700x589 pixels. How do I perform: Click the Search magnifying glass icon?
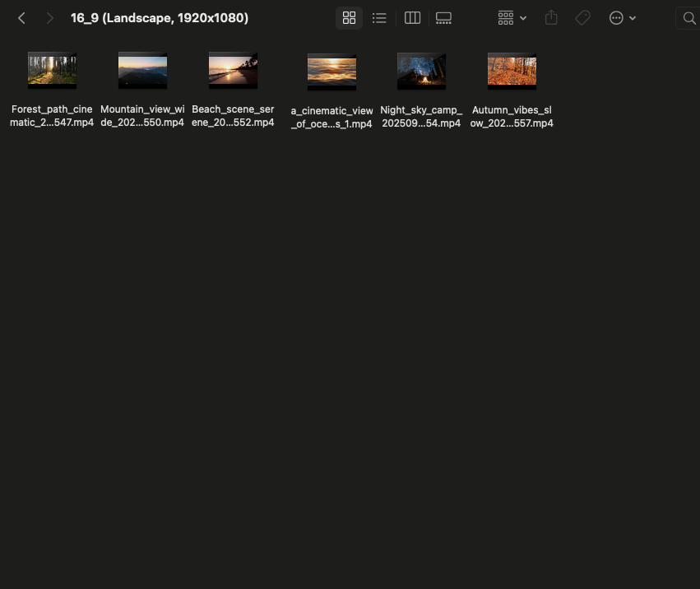[689, 18]
